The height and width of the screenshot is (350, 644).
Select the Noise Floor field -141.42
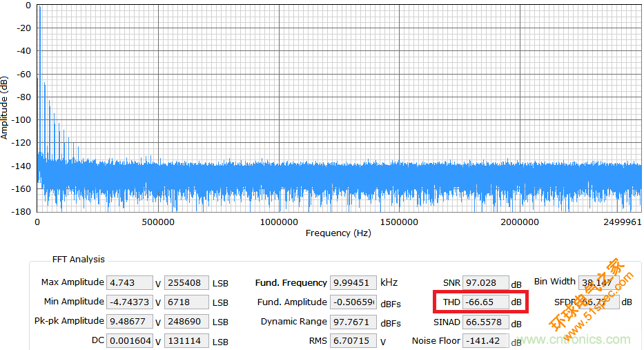pyautogui.click(x=486, y=340)
